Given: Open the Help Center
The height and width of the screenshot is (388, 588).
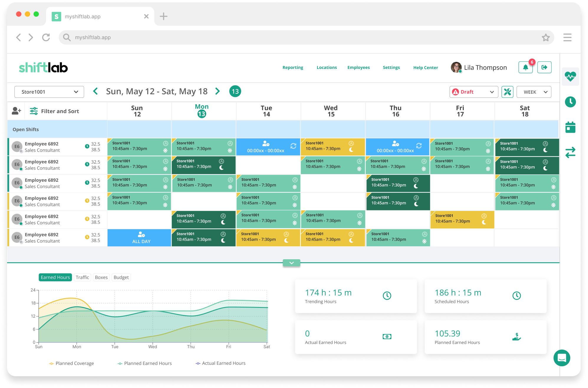Looking at the screenshot, I should 425,67.
